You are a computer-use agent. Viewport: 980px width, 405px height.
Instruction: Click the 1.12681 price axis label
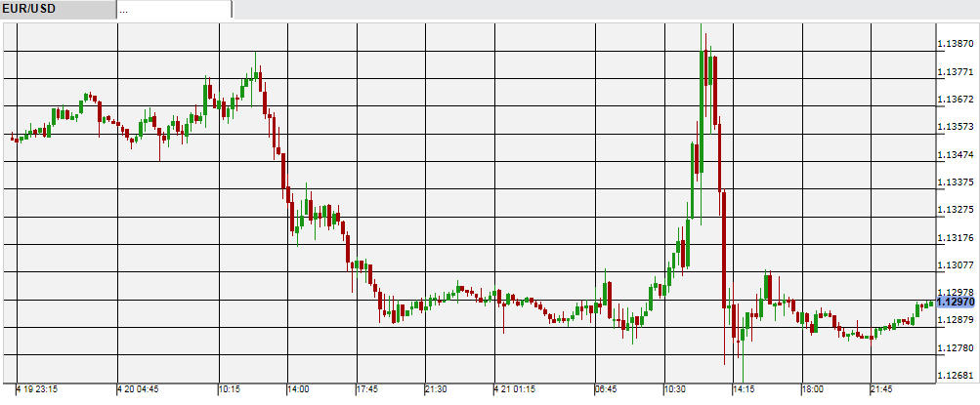tap(956, 375)
